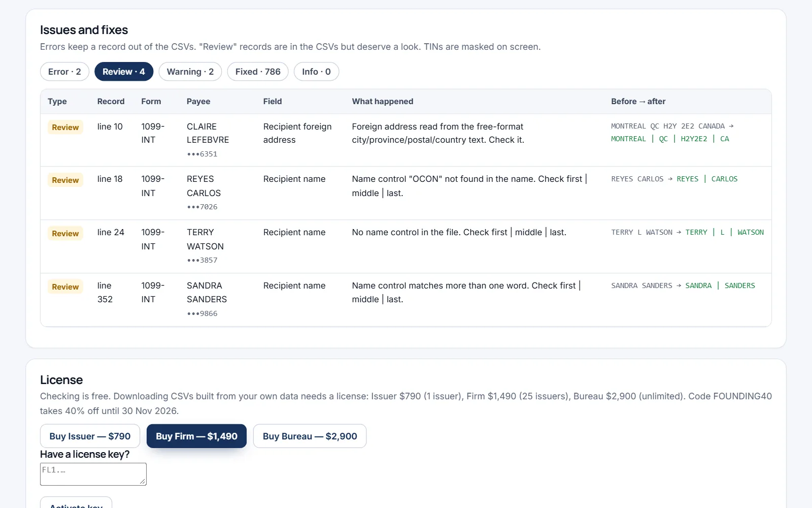Click the Recipient foreign address field cell
The image size is (812, 508).
tap(297, 133)
